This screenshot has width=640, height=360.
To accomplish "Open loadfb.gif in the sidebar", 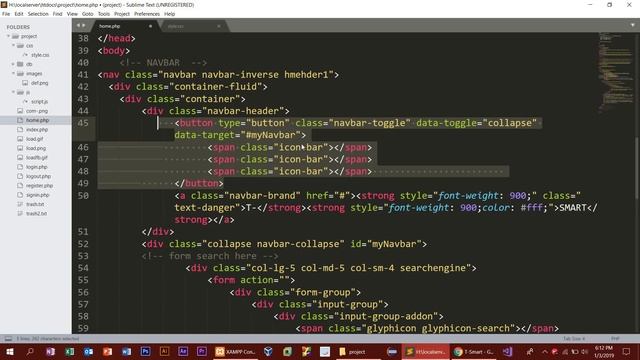I will 37,158.
